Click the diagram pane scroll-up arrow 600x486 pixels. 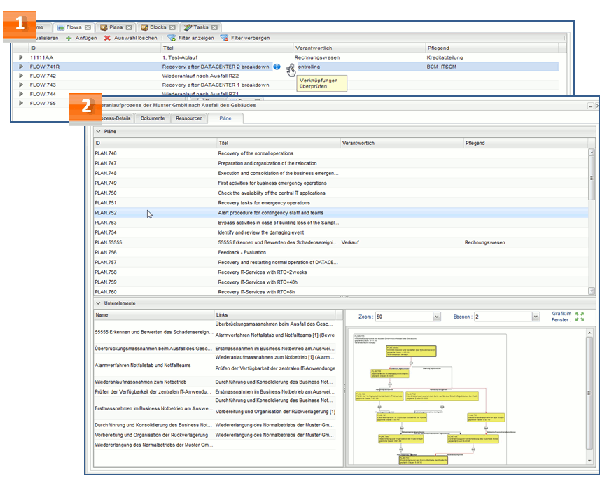tap(590, 334)
